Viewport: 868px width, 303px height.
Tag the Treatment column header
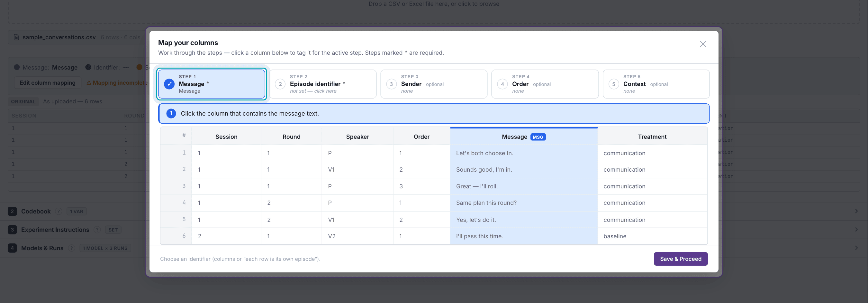tap(652, 137)
